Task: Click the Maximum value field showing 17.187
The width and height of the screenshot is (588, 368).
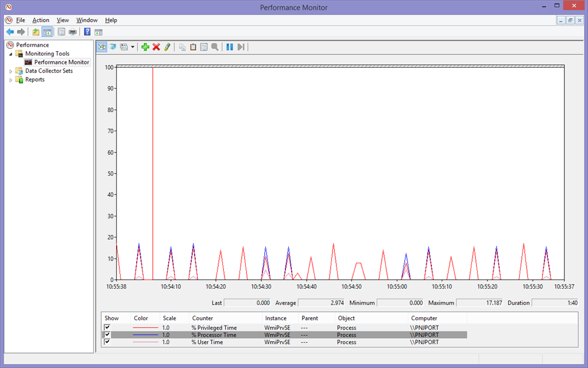Action: pos(479,302)
